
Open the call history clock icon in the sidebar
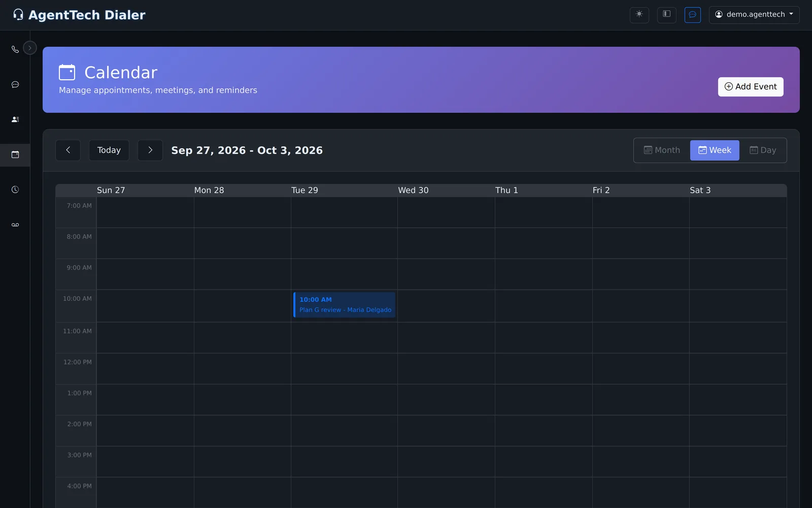(15, 189)
